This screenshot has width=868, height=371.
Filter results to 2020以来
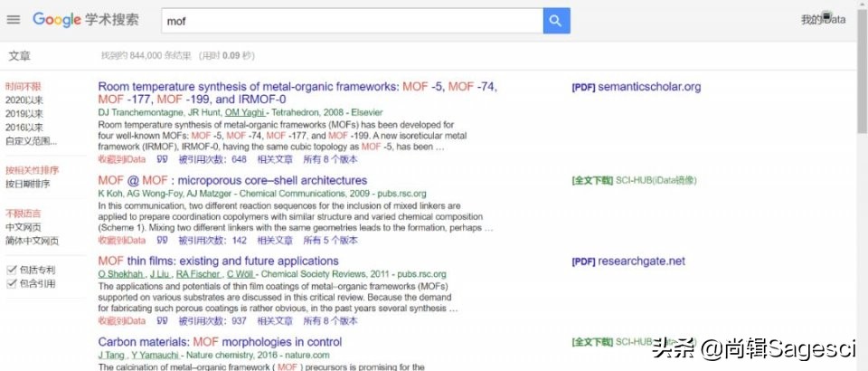coord(24,100)
